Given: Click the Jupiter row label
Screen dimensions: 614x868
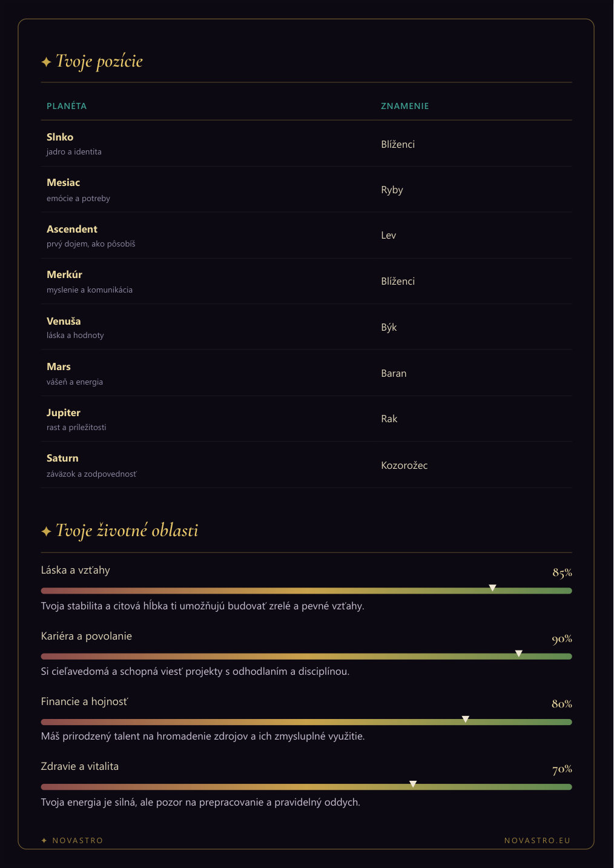Looking at the screenshot, I should (x=64, y=412).
